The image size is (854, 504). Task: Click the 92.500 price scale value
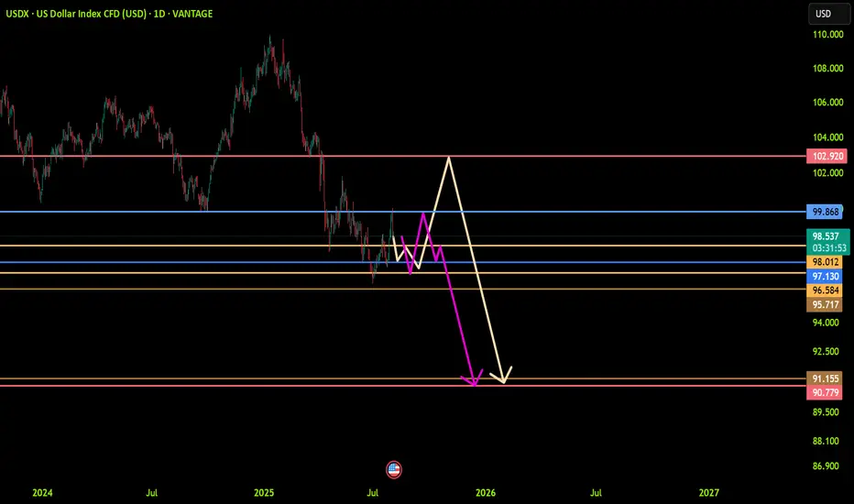click(826, 352)
